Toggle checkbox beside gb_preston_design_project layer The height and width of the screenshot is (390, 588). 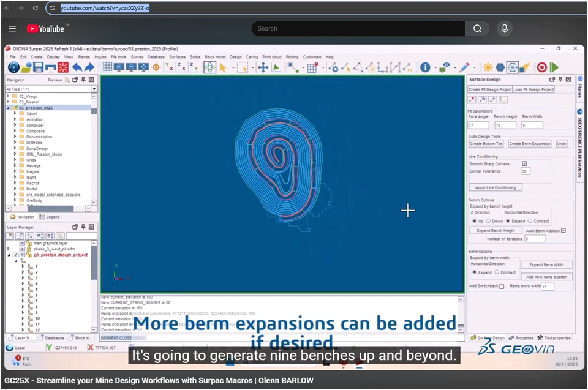tap(15, 255)
